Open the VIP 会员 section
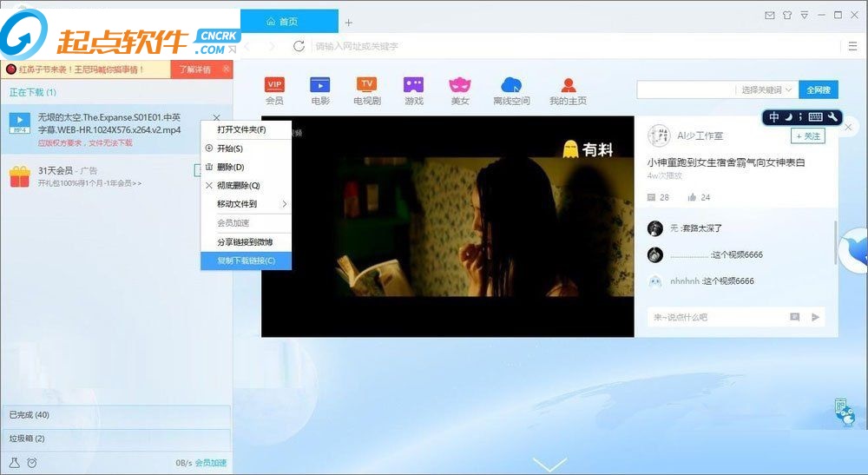Image resolution: width=868 pixels, height=475 pixels. point(274,91)
